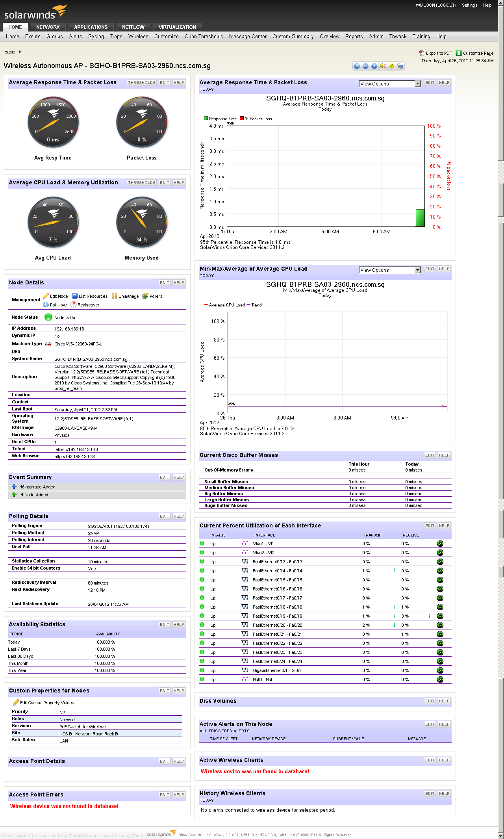Switch to the NETFLOW tab
The height and width of the screenshot is (839, 504).
coord(133,27)
